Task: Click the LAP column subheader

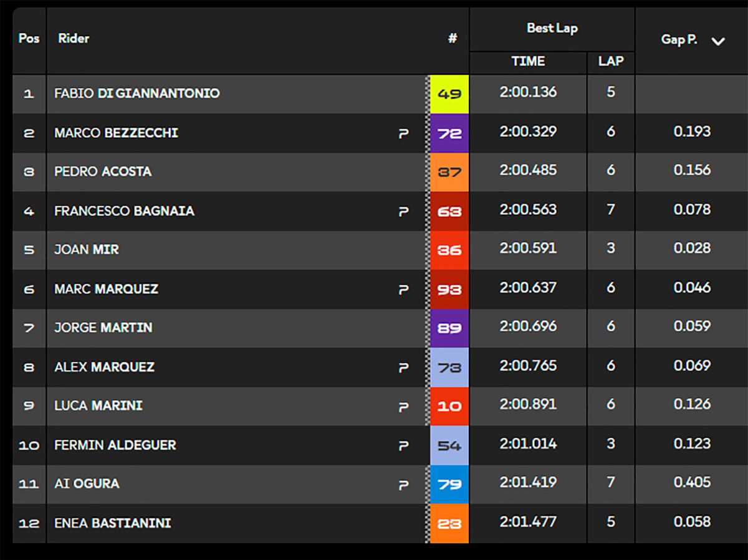Action: click(x=610, y=61)
